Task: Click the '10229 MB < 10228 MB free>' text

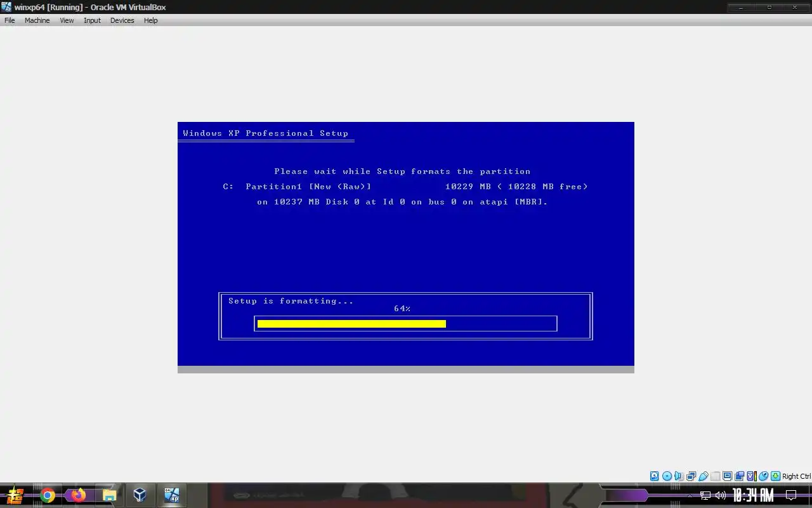Action: [x=516, y=187]
